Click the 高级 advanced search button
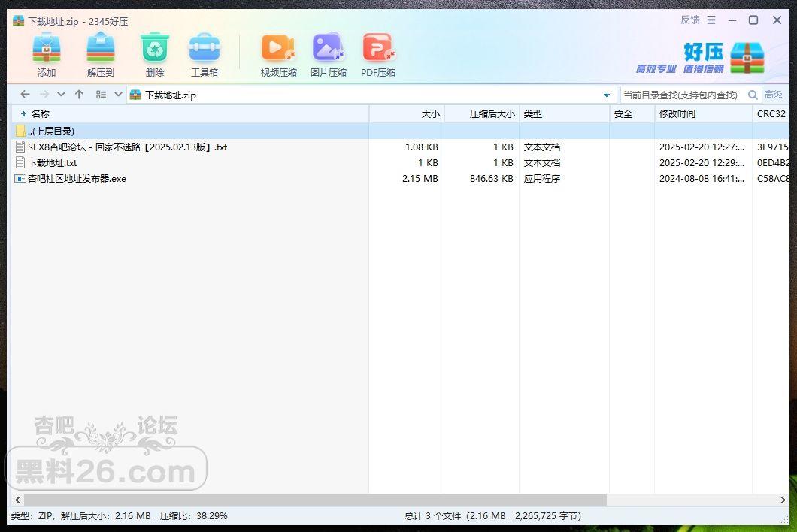The image size is (797, 532). click(774, 95)
